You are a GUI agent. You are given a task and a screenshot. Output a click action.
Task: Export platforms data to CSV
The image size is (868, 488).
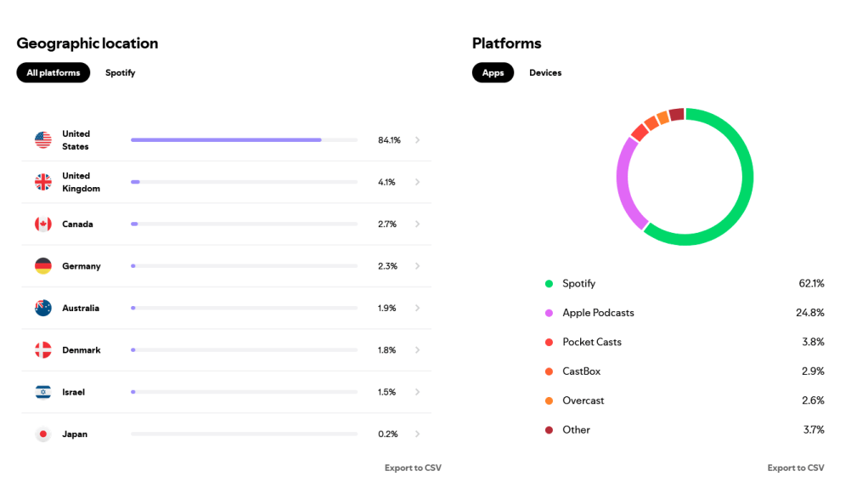[x=796, y=468]
